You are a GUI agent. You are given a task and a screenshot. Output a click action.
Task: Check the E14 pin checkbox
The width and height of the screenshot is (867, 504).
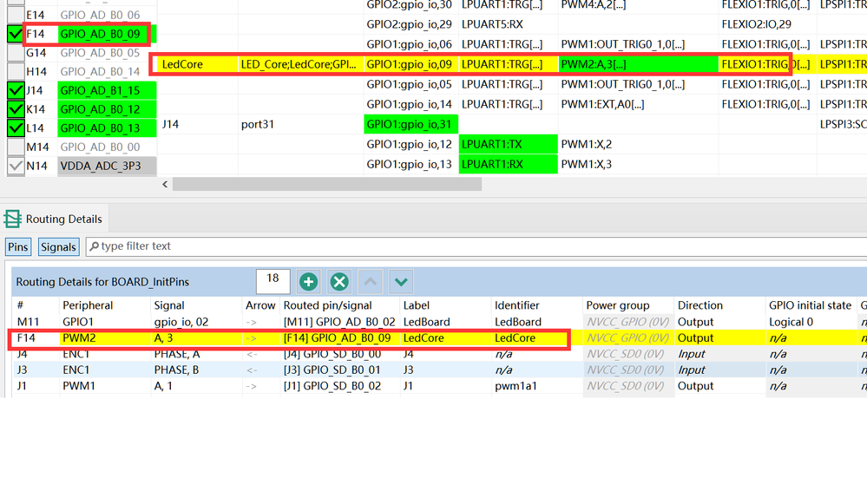click(x=16, y=15)
